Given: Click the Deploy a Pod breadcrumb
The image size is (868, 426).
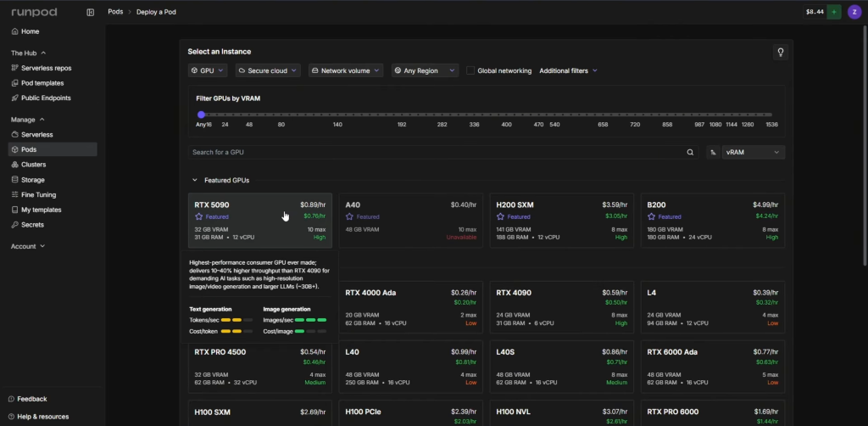Looking at the screenshot, I should click(x=156, y=12).
